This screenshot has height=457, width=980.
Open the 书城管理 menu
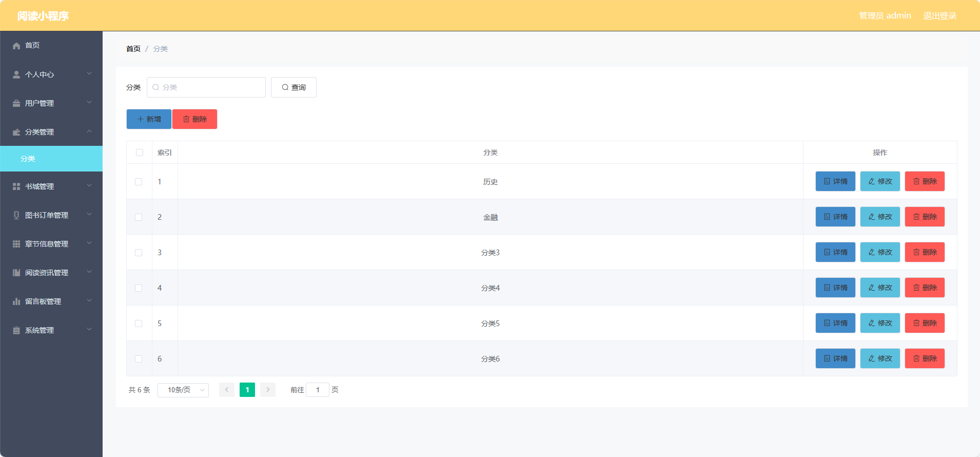click(51, 186)
